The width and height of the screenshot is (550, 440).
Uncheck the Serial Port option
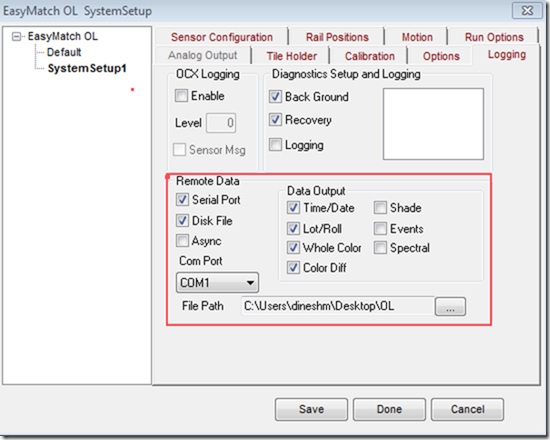click(182, 200)
